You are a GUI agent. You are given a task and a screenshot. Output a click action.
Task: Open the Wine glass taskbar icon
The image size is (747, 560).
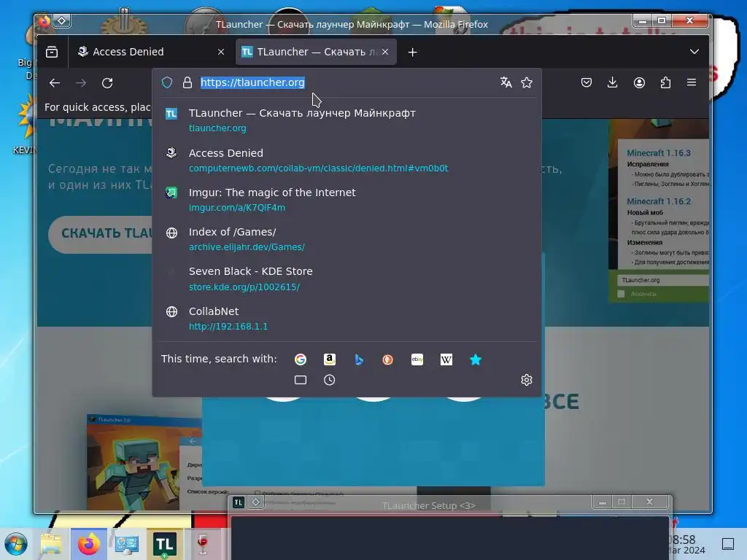(203, 544)
